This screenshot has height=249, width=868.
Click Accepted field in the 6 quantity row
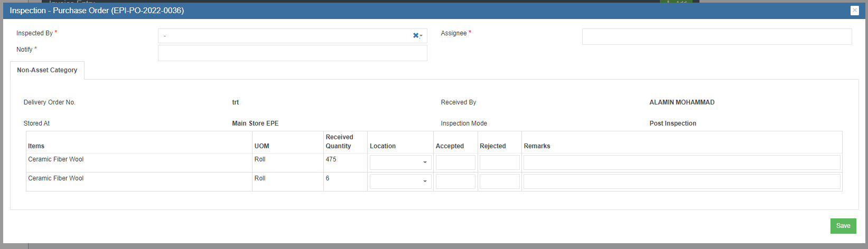pos(455,181)
